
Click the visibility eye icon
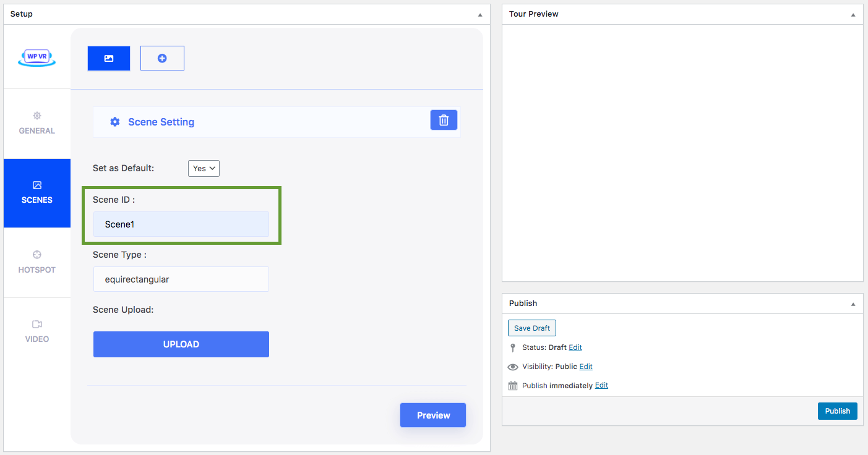[x=513, y=367]
